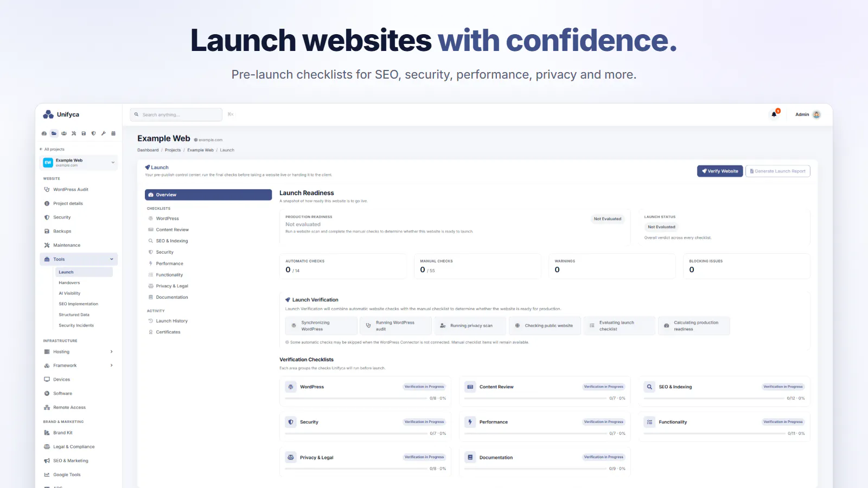
Task: Click the Dashboard breadcrumb link
Action: pos(148,150)
